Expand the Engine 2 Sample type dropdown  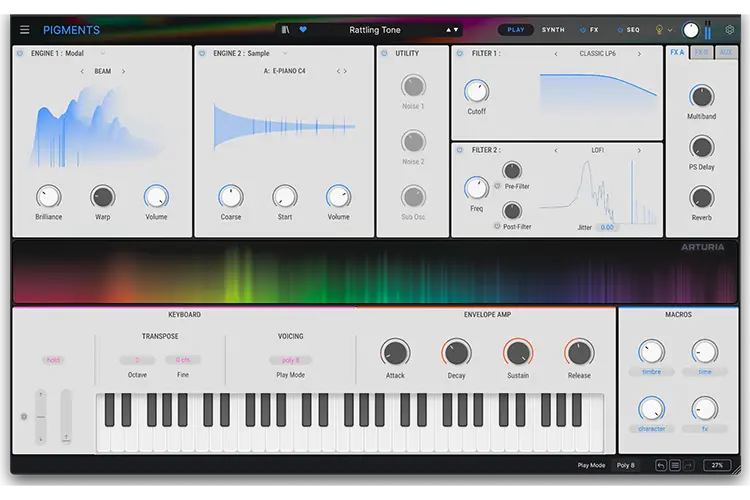point(285,54)
